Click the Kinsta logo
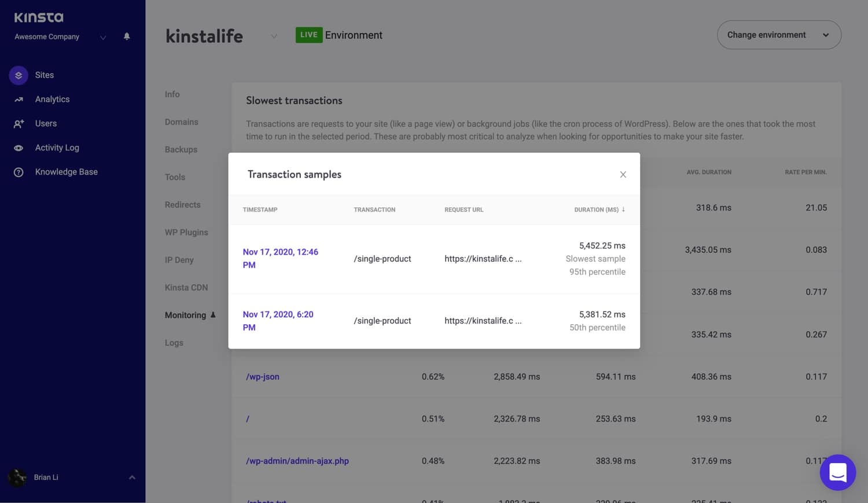This screenshot has width=868, height=503. point(39,17)
